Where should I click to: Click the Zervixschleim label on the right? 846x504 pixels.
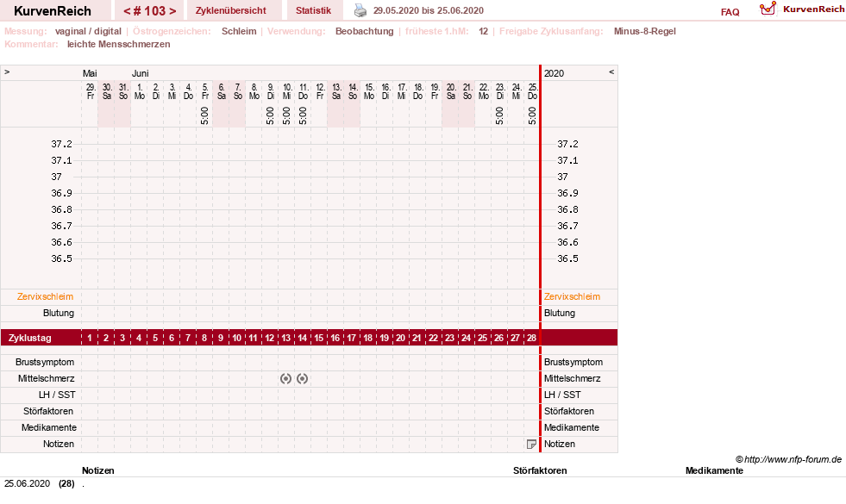coord(572,296)
